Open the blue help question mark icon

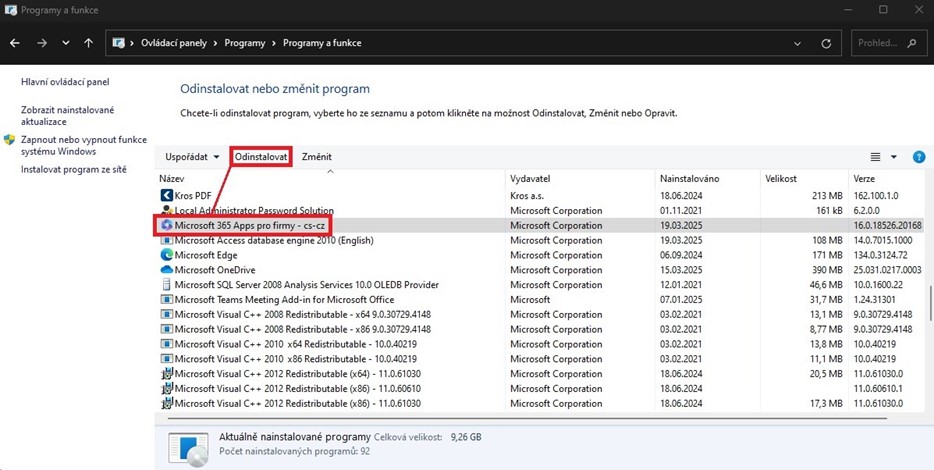pyautogui.click(x=918, y=157)
